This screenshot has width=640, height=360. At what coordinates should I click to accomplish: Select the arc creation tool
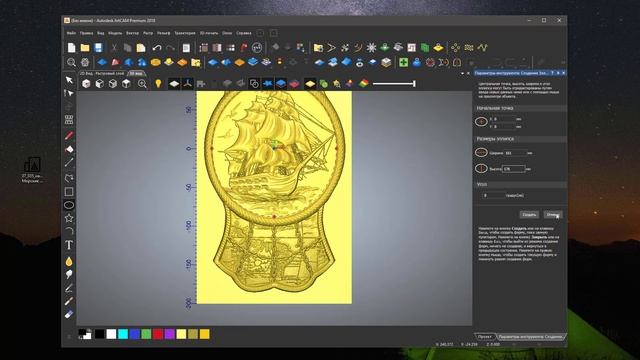click(69, 231)
